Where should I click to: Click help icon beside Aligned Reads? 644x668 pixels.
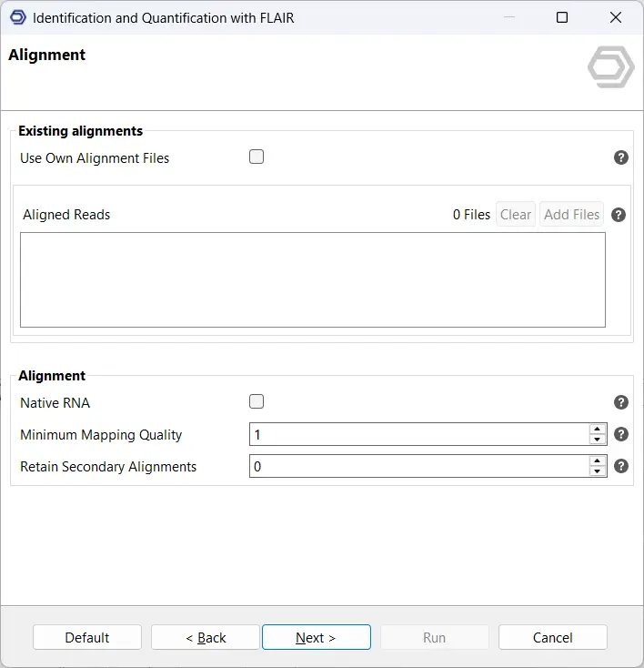click(619, 215)
